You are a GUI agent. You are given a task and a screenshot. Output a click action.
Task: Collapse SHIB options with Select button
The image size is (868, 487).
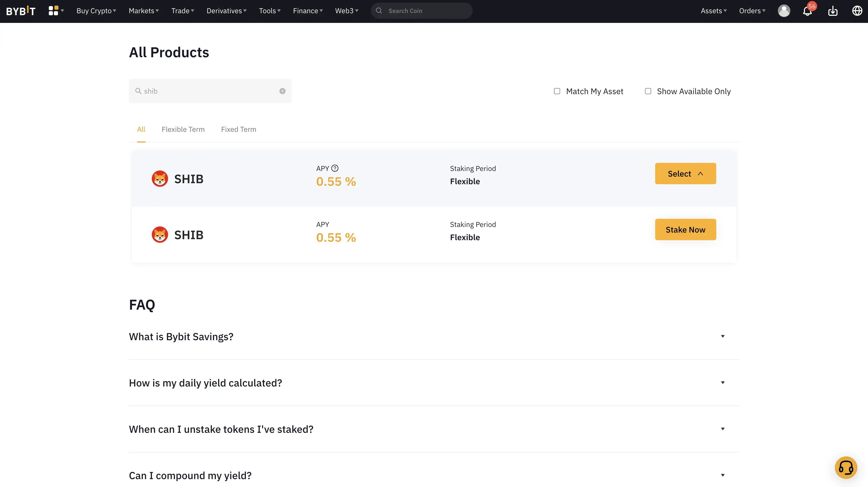[685, 174]
